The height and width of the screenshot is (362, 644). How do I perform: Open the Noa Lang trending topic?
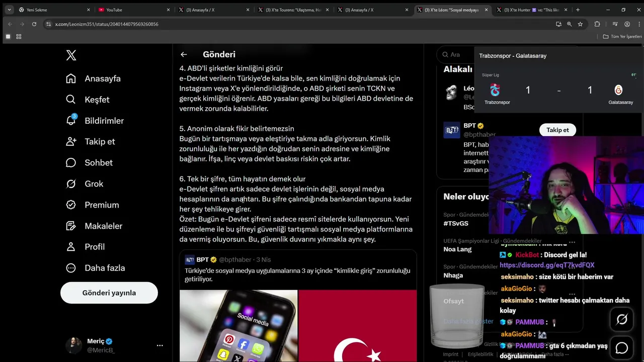point(457,249)
